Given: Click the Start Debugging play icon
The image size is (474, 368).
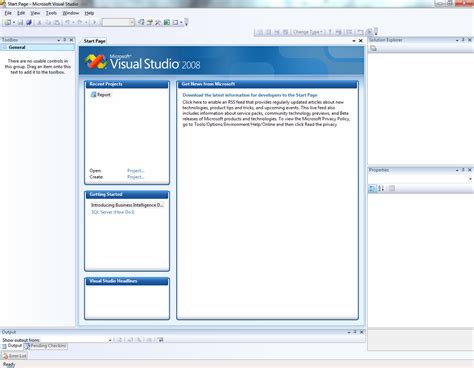Looking at the screenshot, I should click(95, 22).
